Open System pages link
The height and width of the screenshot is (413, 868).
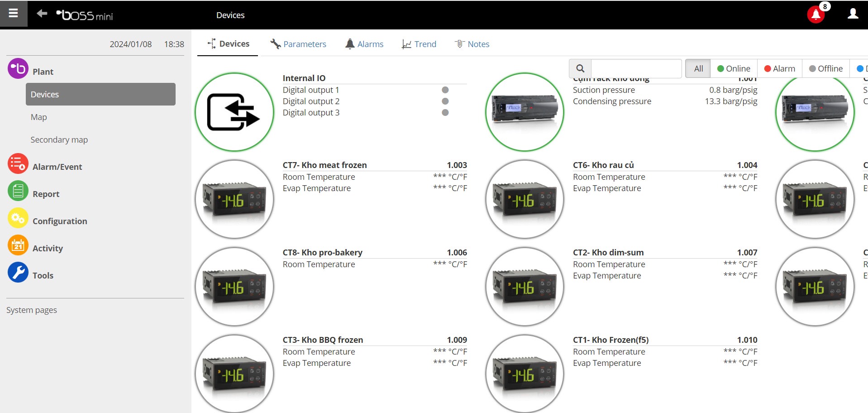point(32,310)
